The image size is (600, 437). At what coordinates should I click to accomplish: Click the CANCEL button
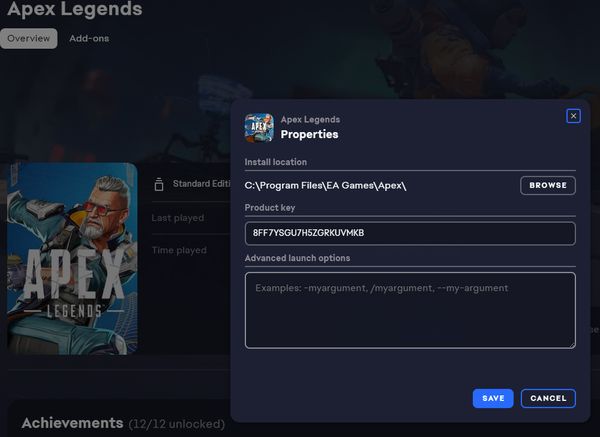pyautogui.click(x=548, y=398)
